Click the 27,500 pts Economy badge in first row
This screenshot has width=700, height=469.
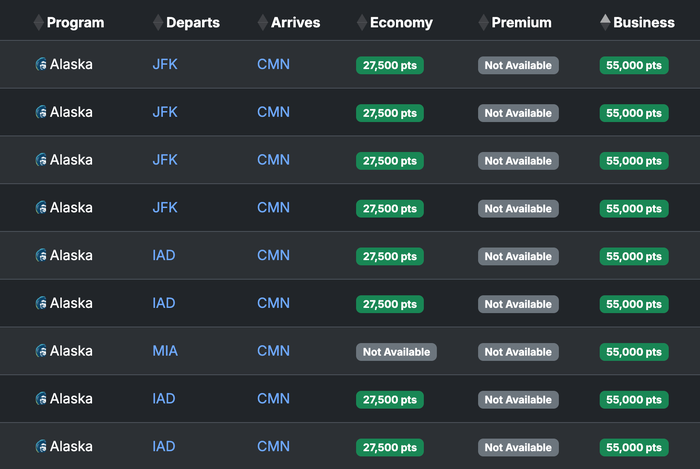click(x=390, y=65)
